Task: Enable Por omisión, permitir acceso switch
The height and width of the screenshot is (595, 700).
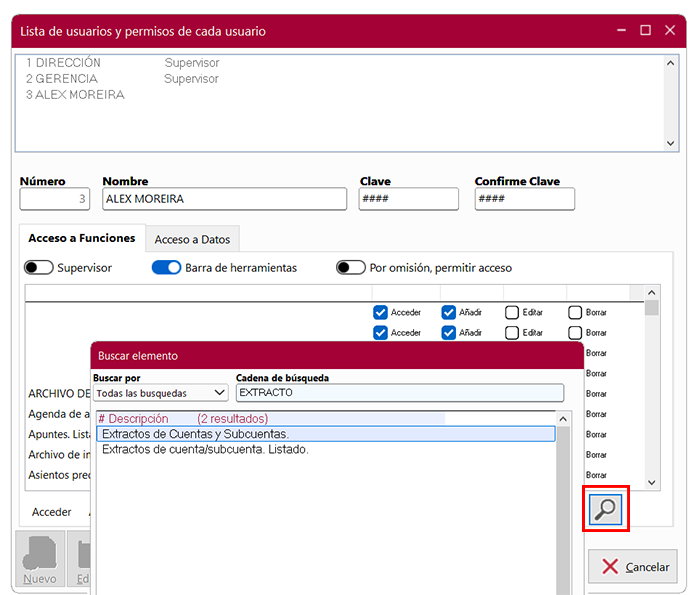Action: 351,268
